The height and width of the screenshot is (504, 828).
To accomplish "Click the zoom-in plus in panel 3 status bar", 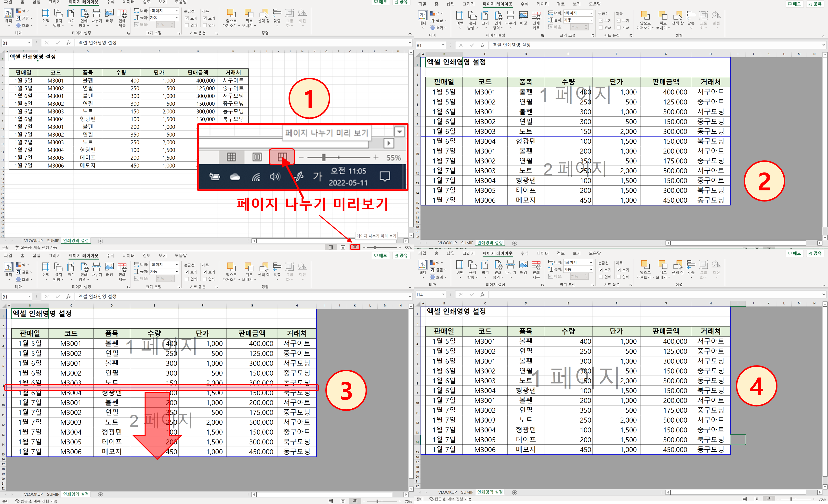I will click(400, 501).
